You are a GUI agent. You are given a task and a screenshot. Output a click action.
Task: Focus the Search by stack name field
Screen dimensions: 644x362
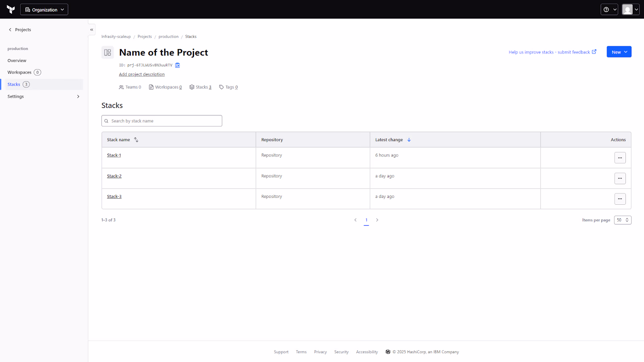(162, 121)
